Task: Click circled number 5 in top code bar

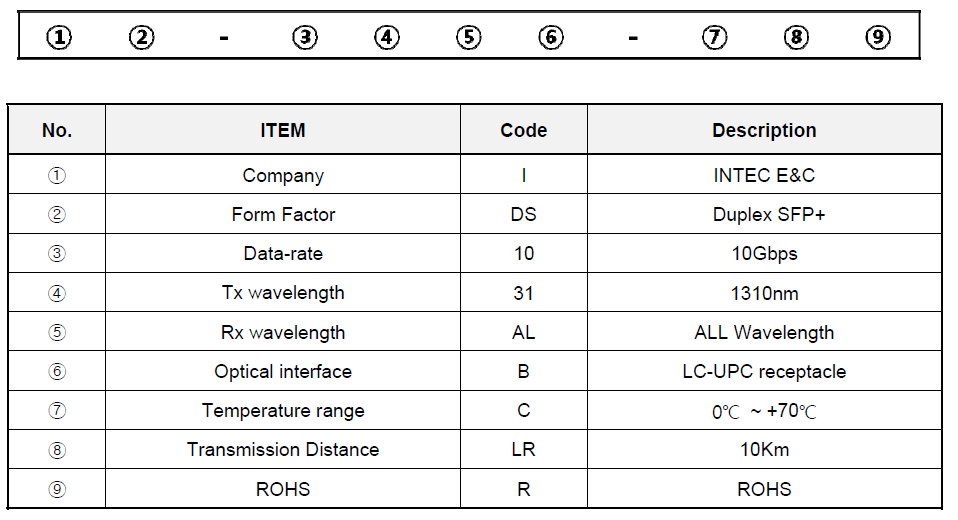Action: click(469, 37)
